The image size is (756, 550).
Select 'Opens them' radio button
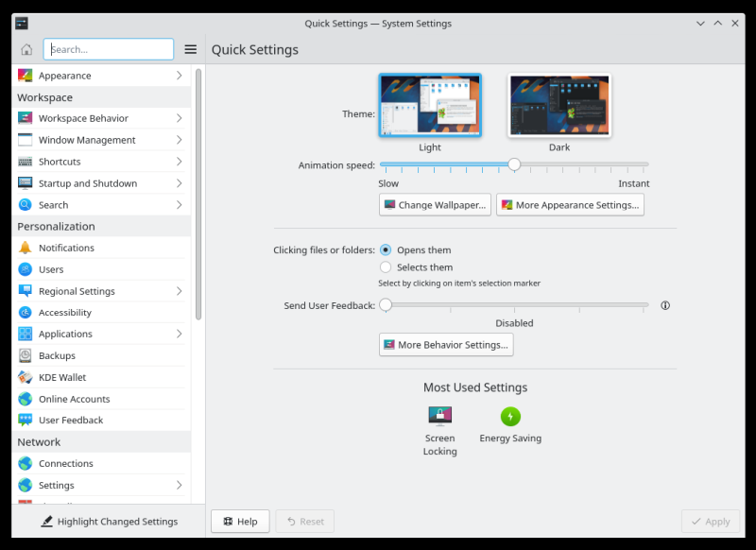click(x=386, y=249)
